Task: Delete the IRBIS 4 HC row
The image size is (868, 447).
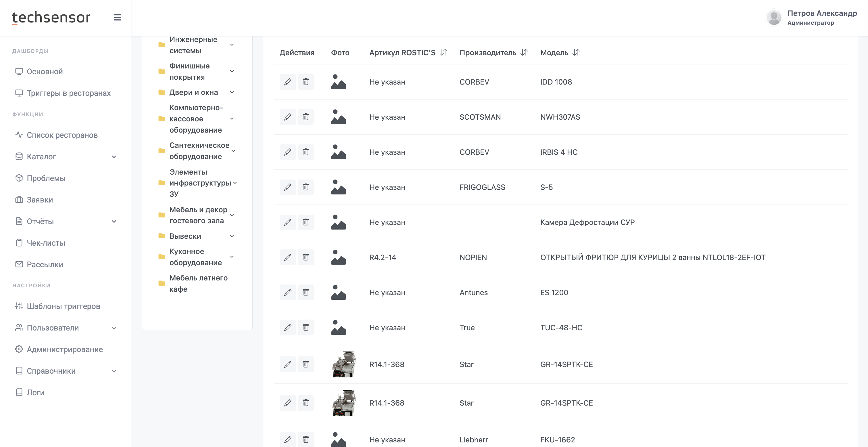Action: 306,152
